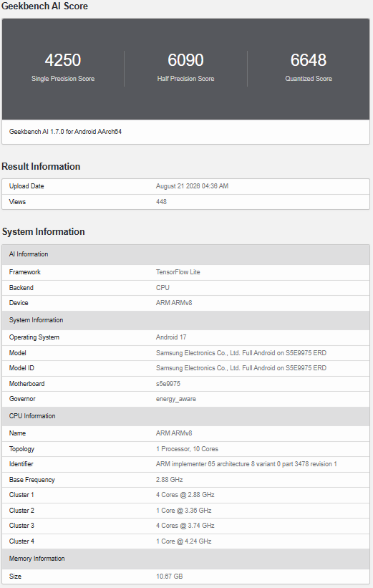
Task: Select the 'Base Frequency' label
Action: (x=32, y=480)
